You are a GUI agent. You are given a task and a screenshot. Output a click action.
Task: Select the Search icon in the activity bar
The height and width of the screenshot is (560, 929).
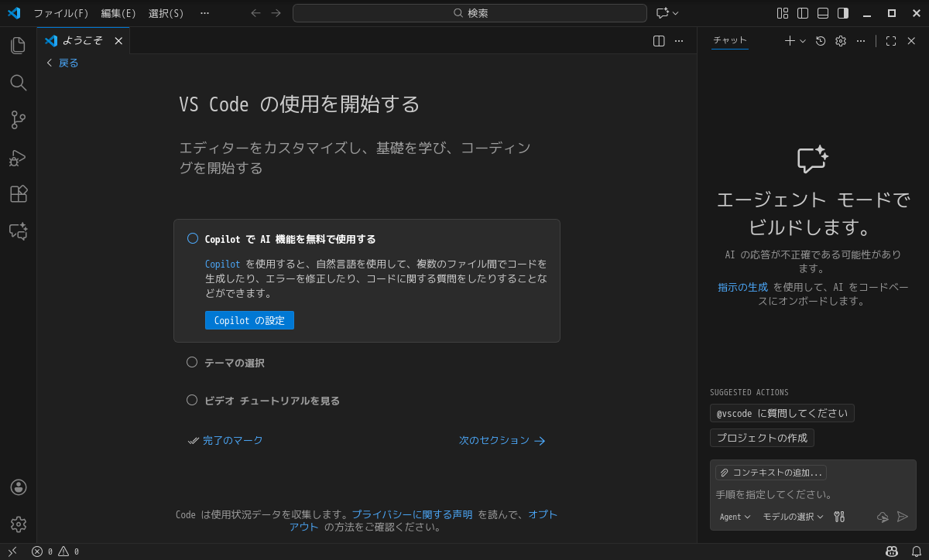point(18,83)
